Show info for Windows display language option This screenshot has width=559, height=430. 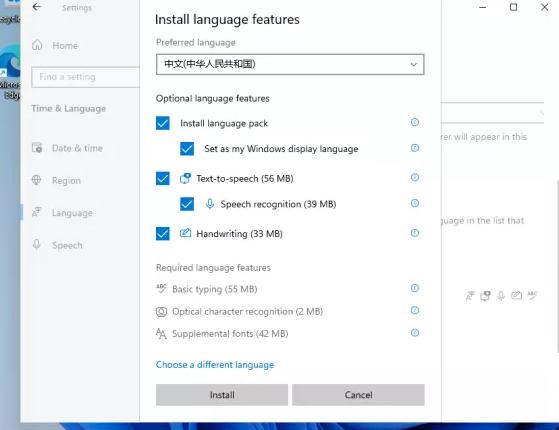[415, 148]
